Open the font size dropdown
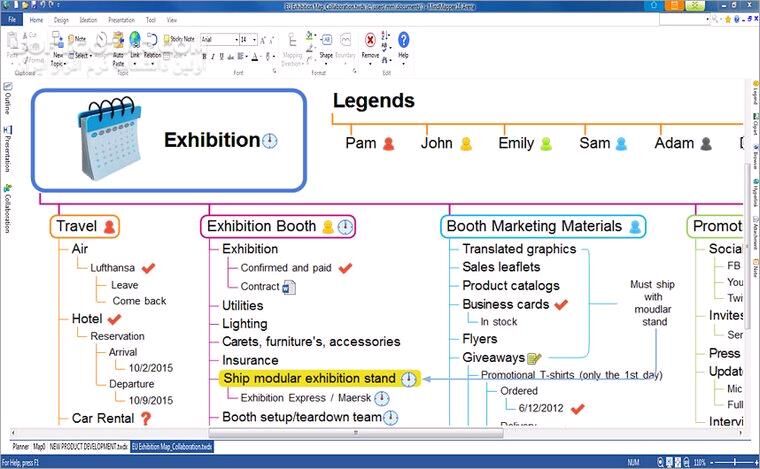This screenshot has width=760, height=469. click(254, 39)
